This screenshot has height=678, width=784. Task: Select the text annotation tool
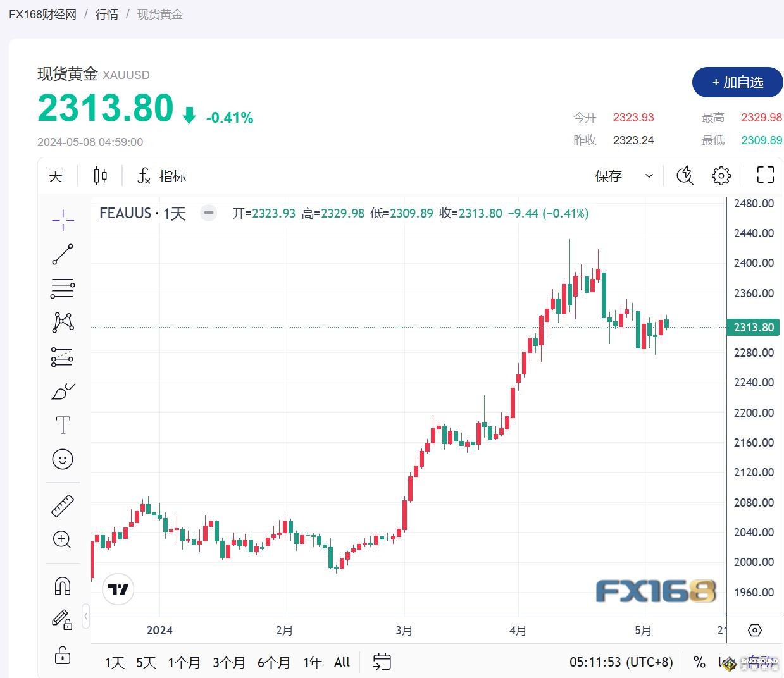[63, 425]
